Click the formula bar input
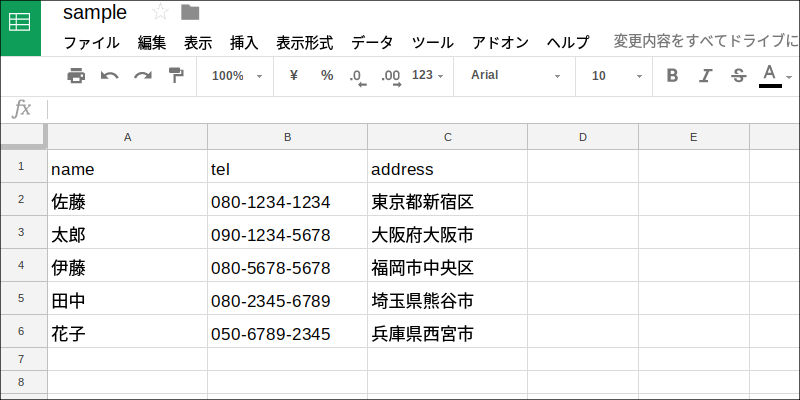Image resolution: width=800 pixels, height=400 pixels. [x=423, y=109]
